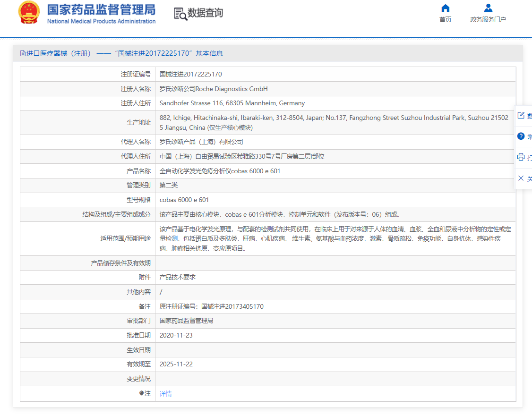
Task: Click the 产品储存条件及有效期 row label
Action: [x=121, y=263]
